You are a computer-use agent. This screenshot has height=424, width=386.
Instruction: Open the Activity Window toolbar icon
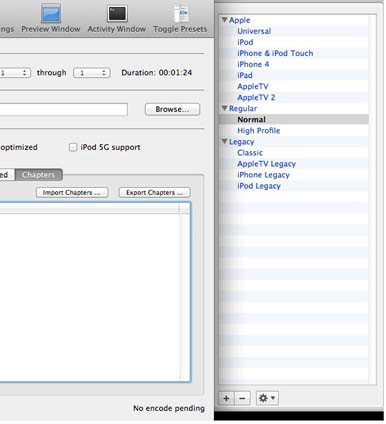[x=117, y=13]
